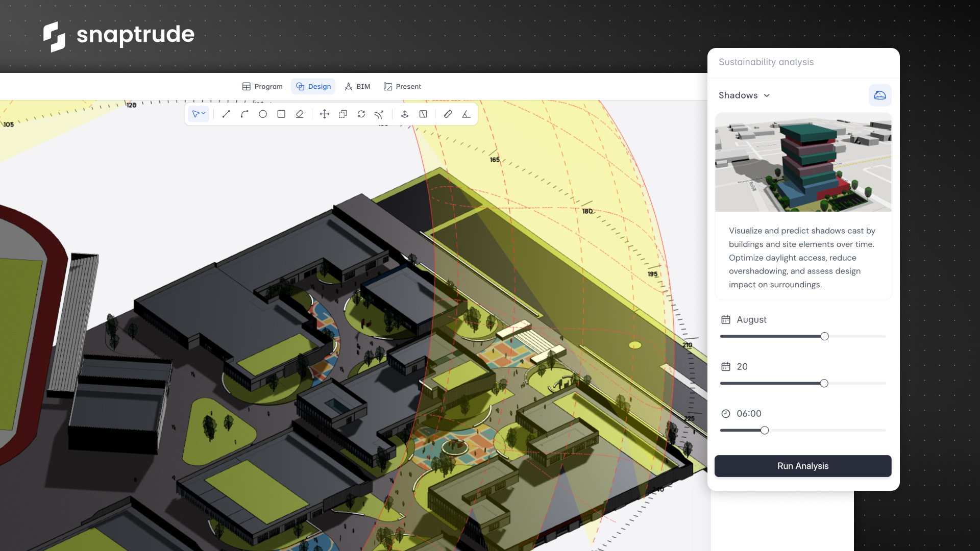The height and width of the screenshot is (551, 980).
Task: Open the Present tab
Action: pyautogui.click(x=402, y=87)
